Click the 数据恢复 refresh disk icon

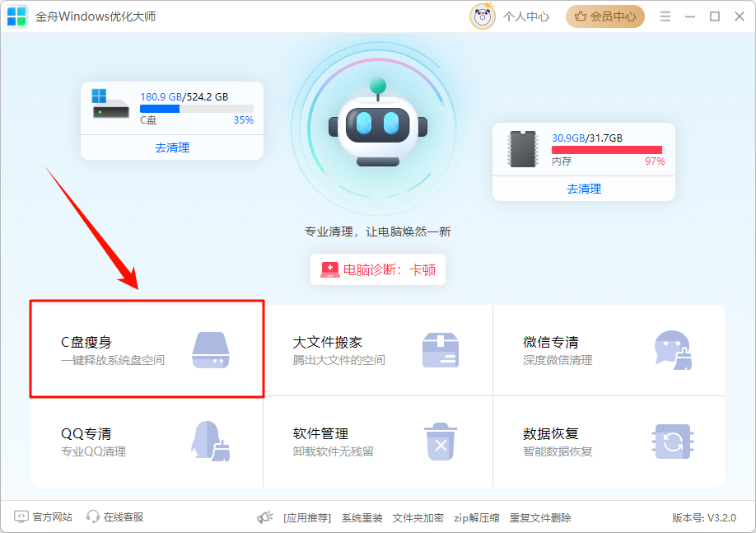click(673, 442)
